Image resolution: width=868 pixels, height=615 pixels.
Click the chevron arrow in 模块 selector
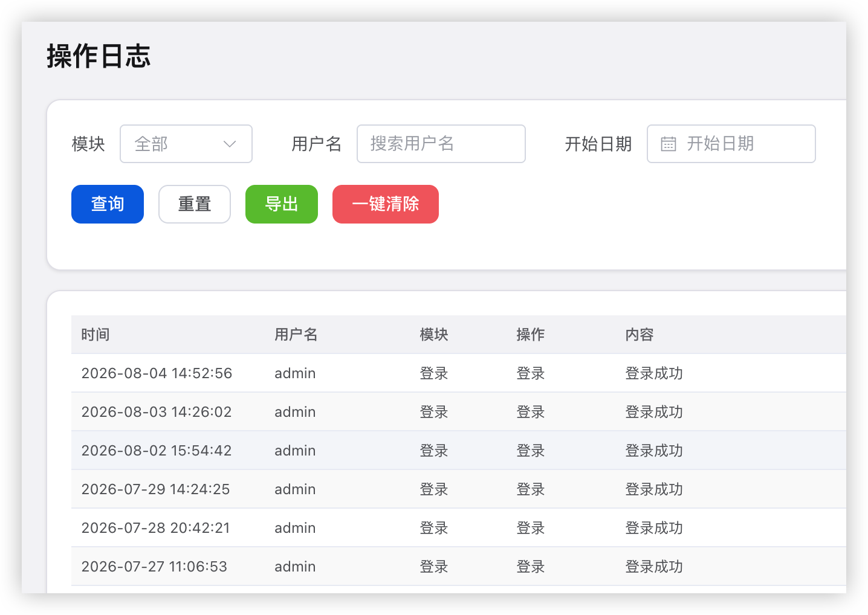230,144
